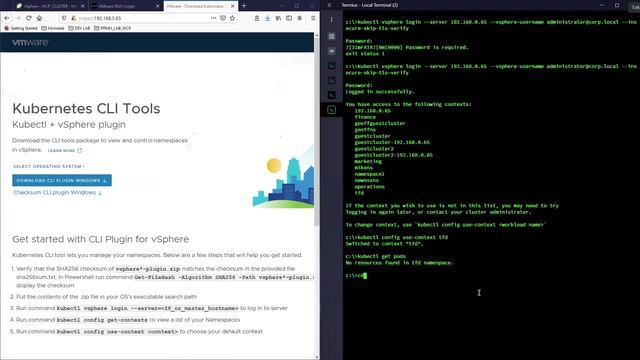Bookmark this page with the star icon
The height and width of the screenshot is (360, 640).
click(x=232, y=18)
